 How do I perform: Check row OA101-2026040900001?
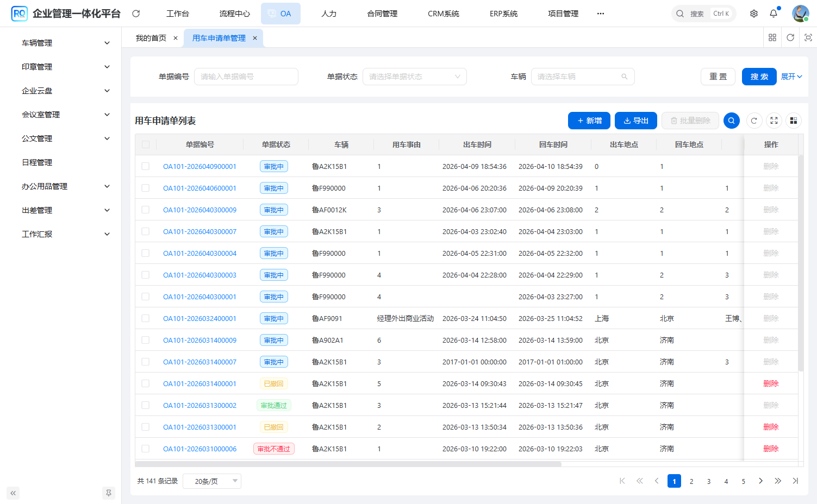click(146, 166)
